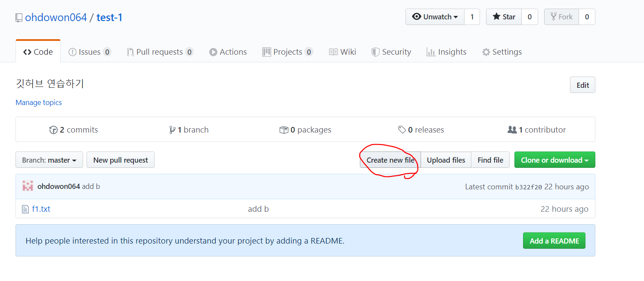Screen dimensions: 644x281
Task: Open the Insights tab
Action: [x=446, y=52]
